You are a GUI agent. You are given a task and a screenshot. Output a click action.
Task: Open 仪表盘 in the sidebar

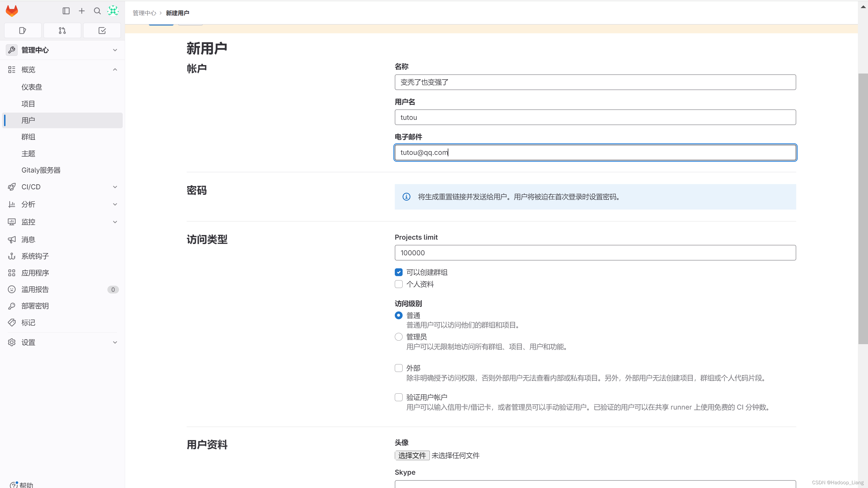click(32, 87)
